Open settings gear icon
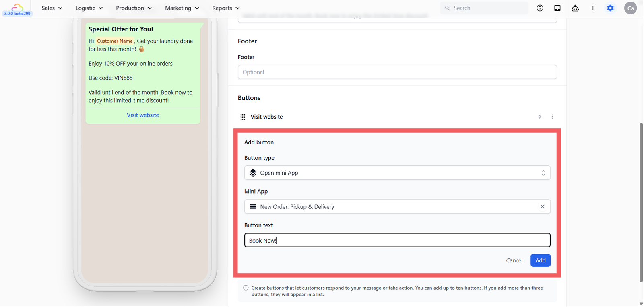This screenshot has width=644, height=307. 611,8
